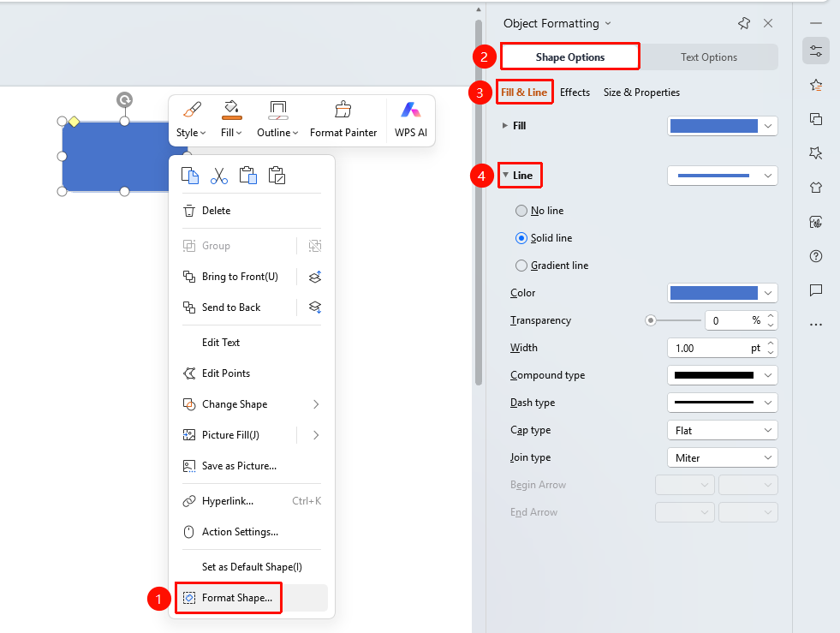Open the Dash type dropdown

(722, 403)
